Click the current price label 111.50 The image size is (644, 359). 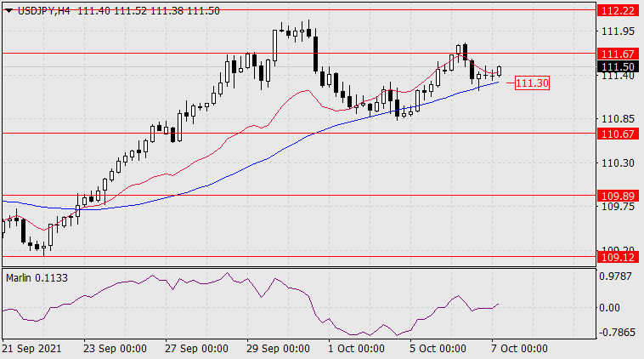[618, 66]
